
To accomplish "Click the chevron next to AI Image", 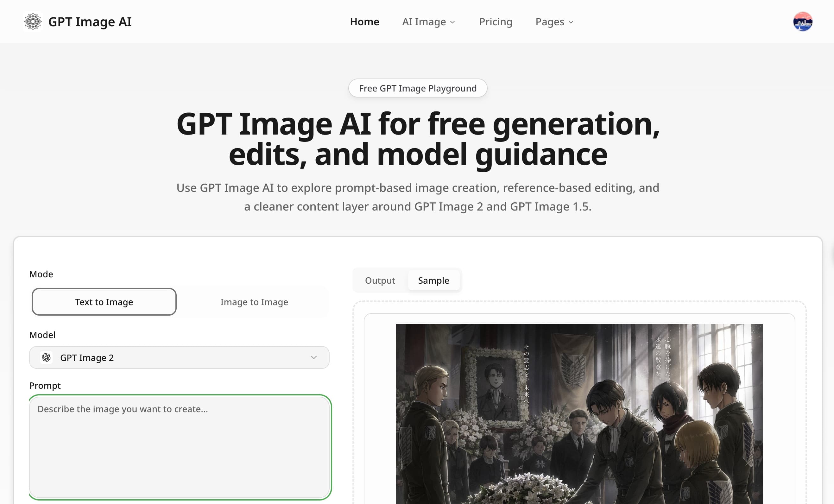I will tap(453, 22).
